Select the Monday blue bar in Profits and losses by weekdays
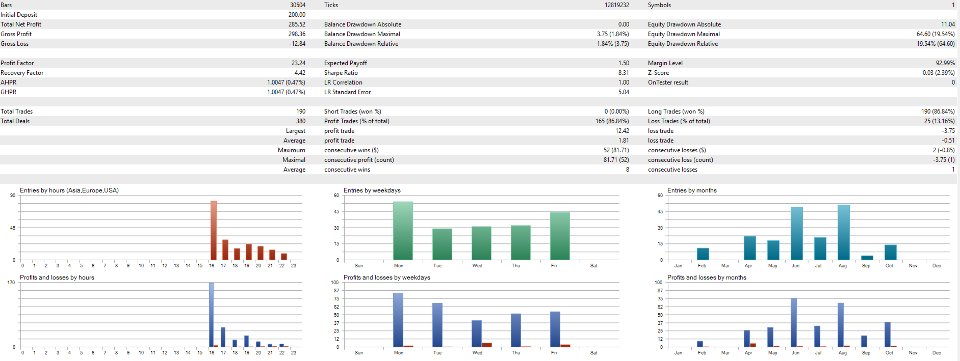960x361 pixels. 398,320
